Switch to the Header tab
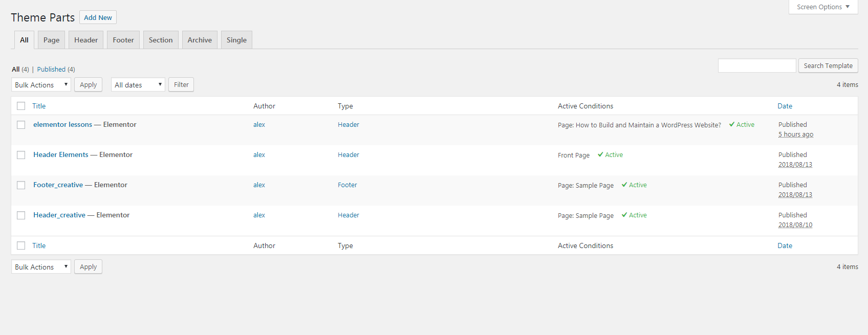Image resolution: width=868 pixels, height=335 pixels. click(x=86, y=40)
